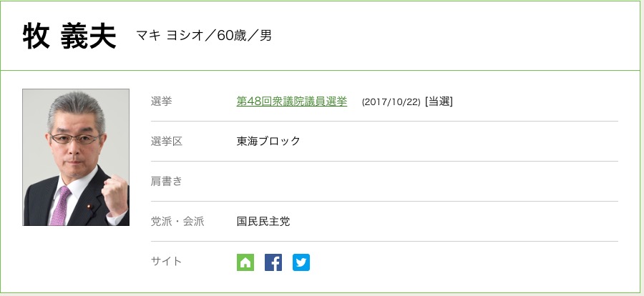Open the candidate's official homepage icon

(x=245, y=262)
